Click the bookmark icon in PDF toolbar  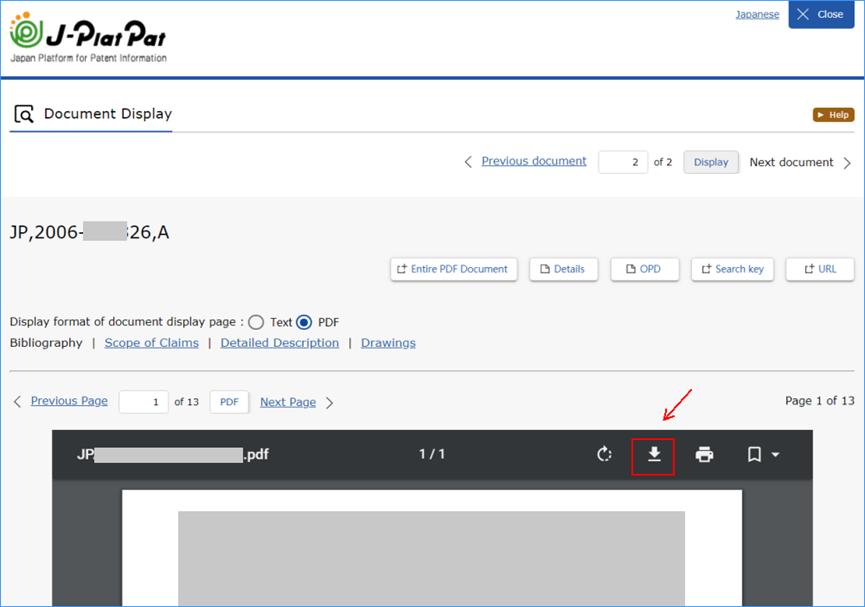click(754, 455)
